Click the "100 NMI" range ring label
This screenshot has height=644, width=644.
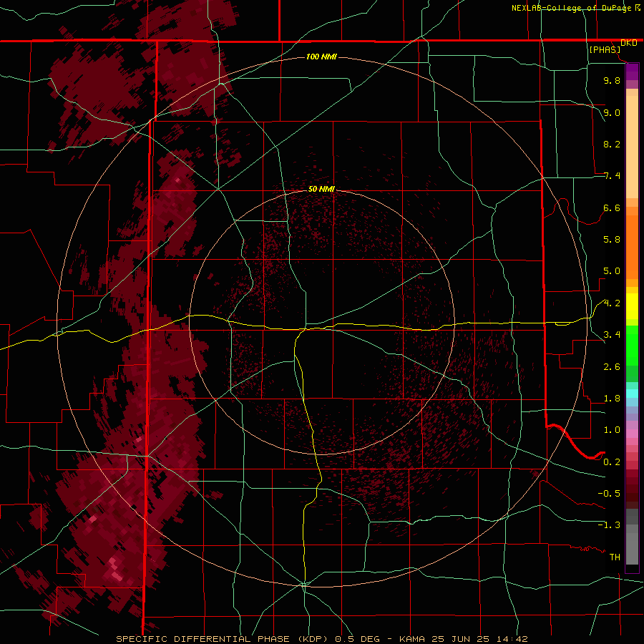click(x=321, y=57)
